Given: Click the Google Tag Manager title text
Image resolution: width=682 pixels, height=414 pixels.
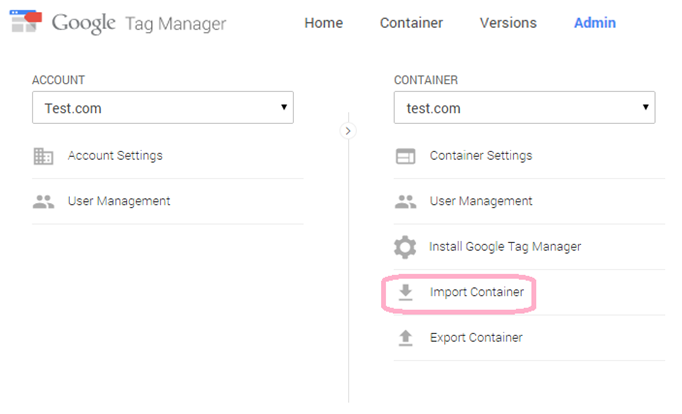Looking at the screenshot, I should coord(139,23).
